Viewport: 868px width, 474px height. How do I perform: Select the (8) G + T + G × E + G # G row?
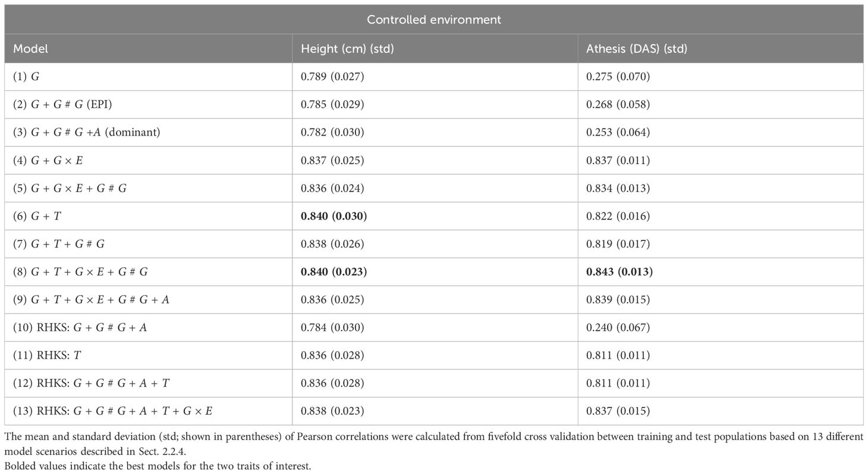[434, 272]
